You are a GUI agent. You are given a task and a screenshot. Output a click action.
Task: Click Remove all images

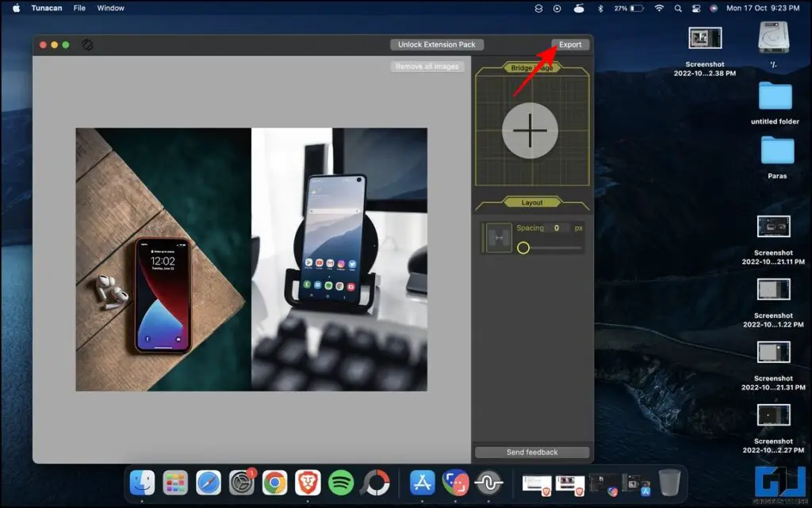[x=427, y=66]
